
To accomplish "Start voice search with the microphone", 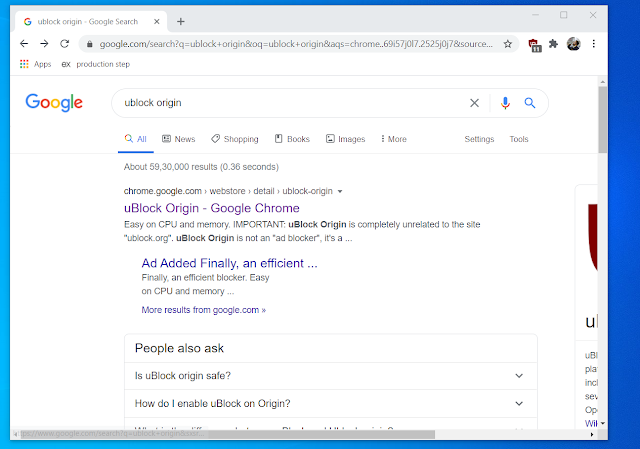I will click(505, 103).
